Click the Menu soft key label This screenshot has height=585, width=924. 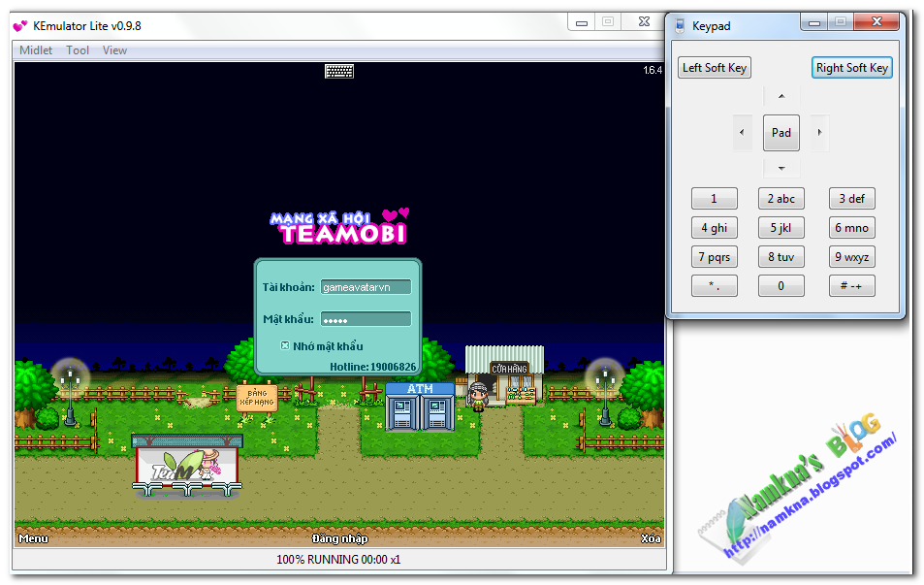click(33, 538)
